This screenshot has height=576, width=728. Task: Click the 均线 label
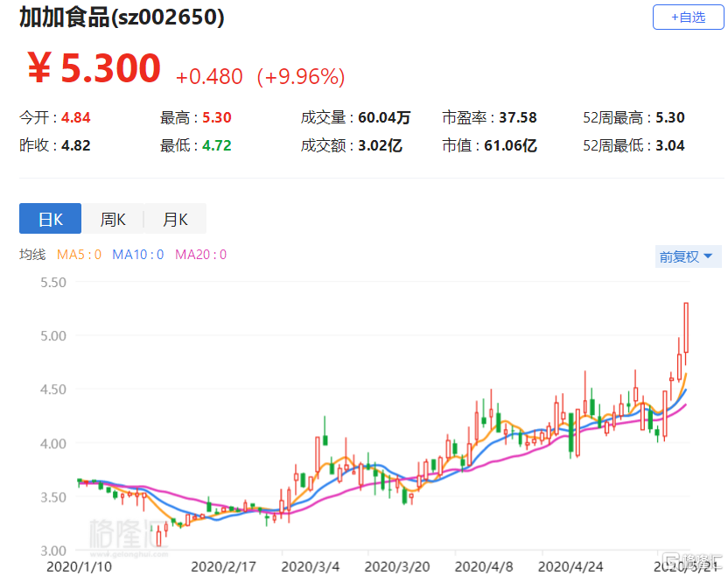coord(32,255)
